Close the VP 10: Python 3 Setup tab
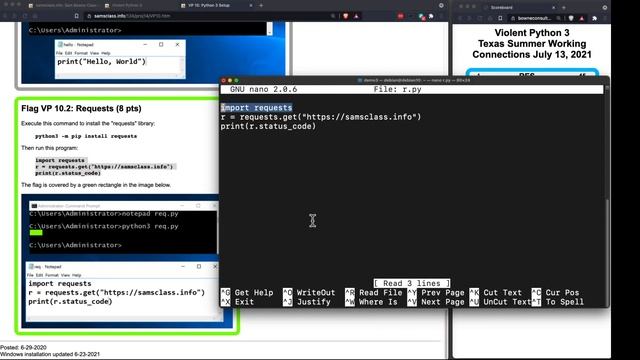This screenshot has height=360, width=640. [251, 6]
